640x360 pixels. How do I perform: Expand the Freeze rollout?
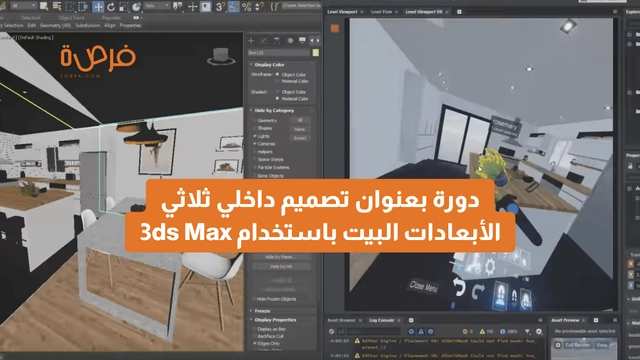click(x=262, y=311)
